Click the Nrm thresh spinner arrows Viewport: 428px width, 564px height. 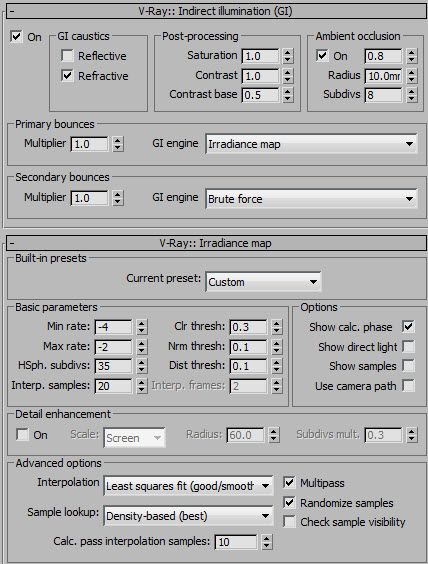point(277,347)
